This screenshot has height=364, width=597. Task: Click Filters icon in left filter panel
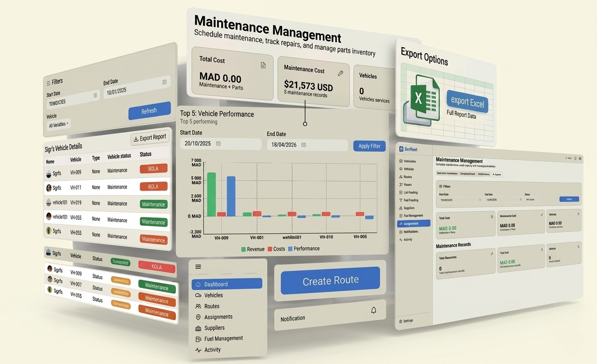[x=49, y=83]
